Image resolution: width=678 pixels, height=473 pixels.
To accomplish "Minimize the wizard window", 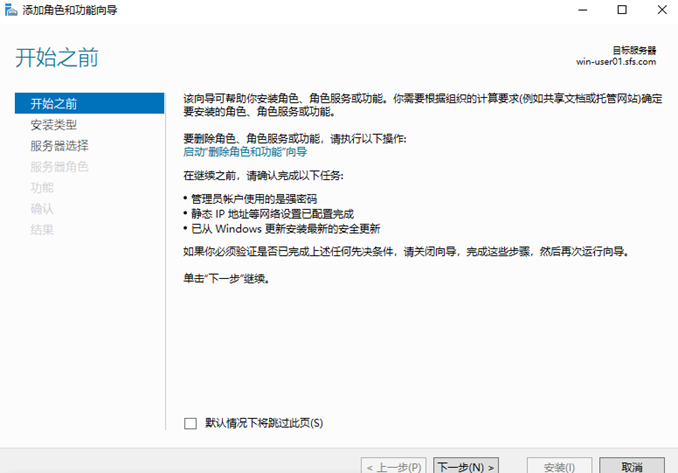I will [583, 10].
